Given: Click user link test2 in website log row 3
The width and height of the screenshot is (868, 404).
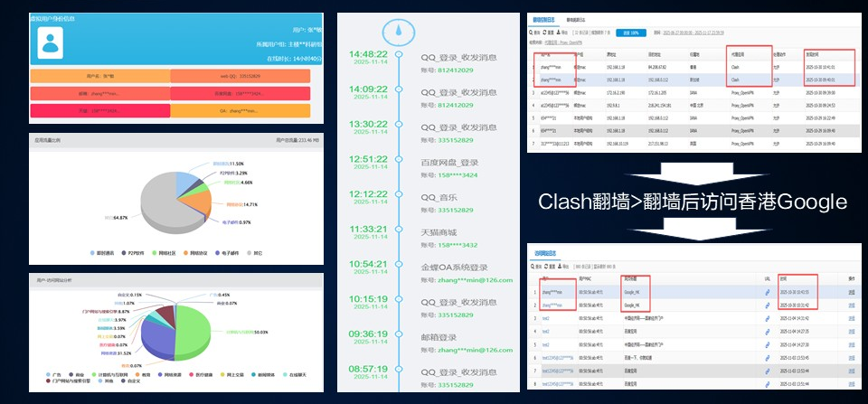Looking at the screenshot, I should 546,318.
